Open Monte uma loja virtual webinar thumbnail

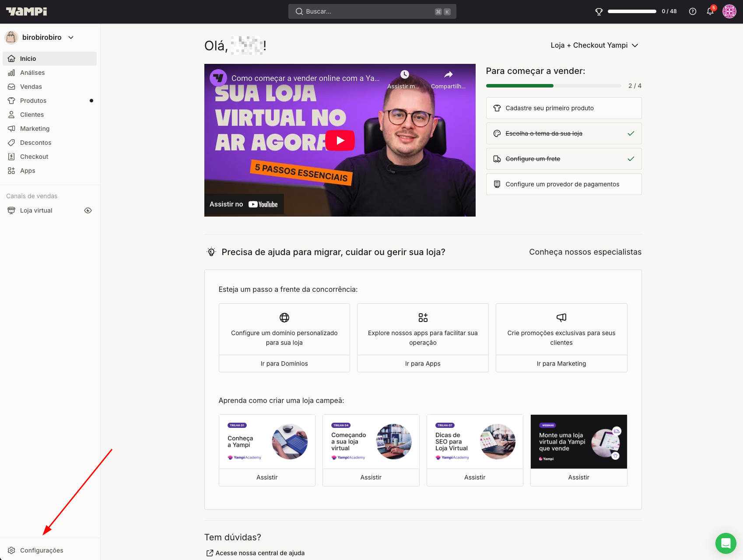579,441
